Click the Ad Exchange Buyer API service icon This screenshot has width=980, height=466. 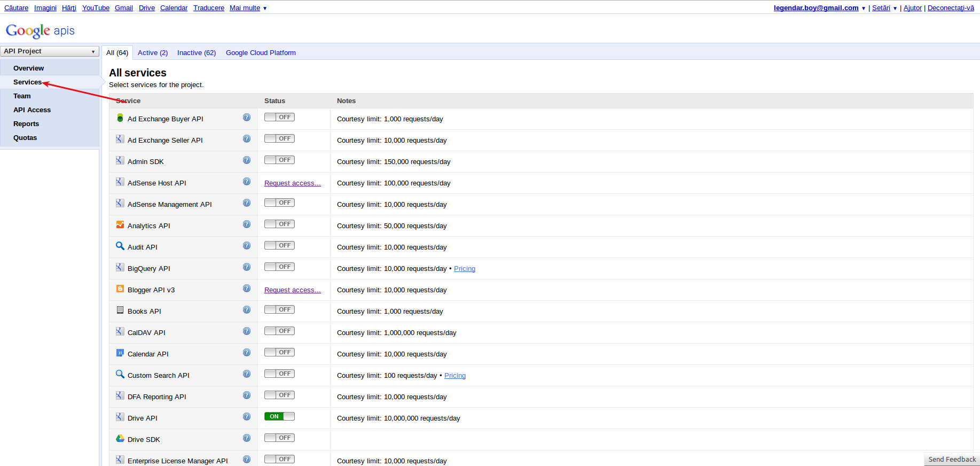click(120, 118)
